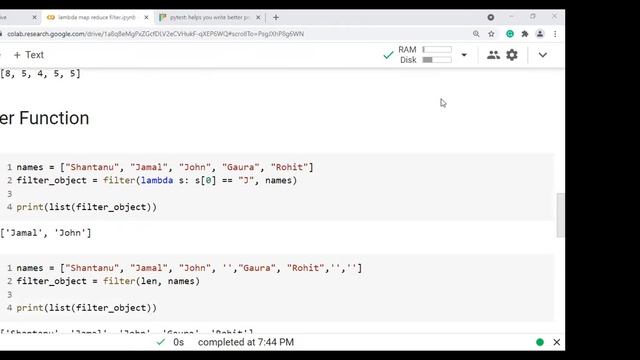Open the Extensions puzzle icon
The height and width of the screenshot is (360, 640).
pos(525,34)
